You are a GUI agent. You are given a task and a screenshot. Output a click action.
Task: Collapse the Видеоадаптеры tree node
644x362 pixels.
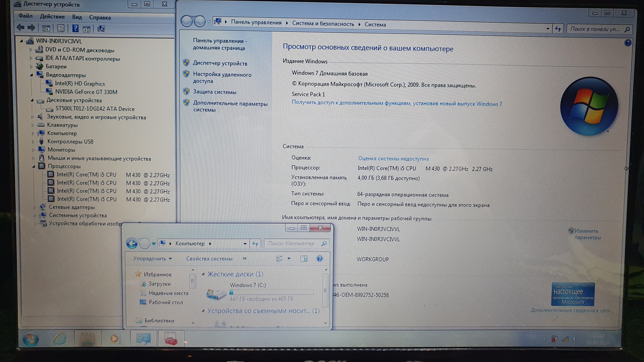point(31,75)
